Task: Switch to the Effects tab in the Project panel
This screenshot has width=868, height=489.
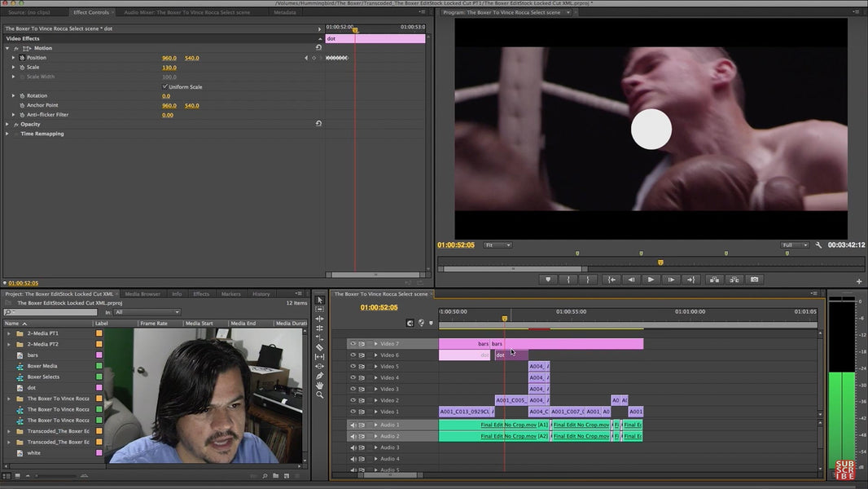Action: click(x=200, y=293)
